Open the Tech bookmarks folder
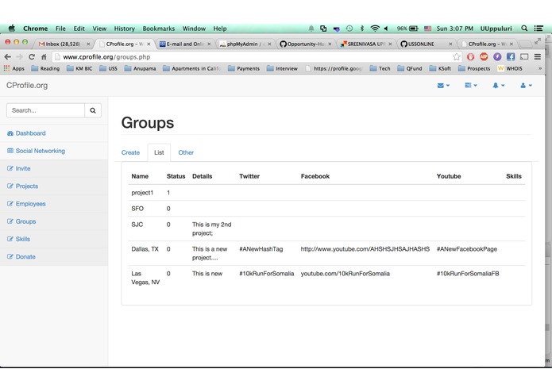Screen dimensions: 552x392 tap(380, 68)
